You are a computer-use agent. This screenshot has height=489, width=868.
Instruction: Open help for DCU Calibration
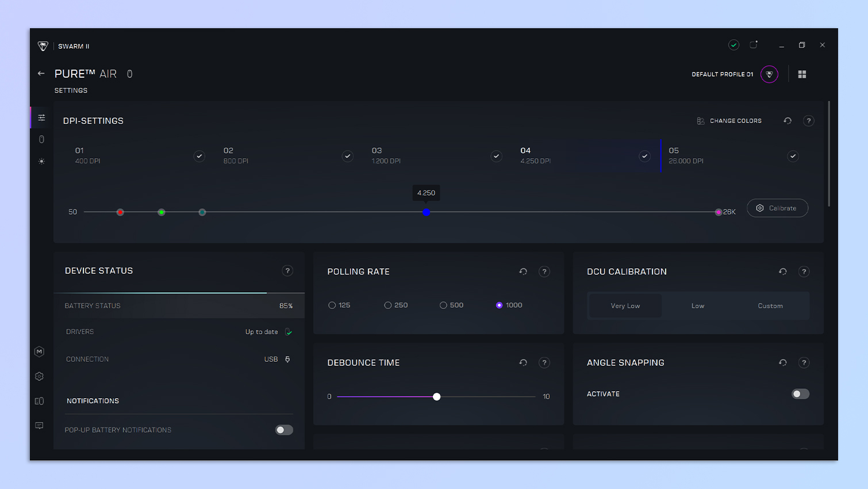pyautogui.click(x=804, y=272)
